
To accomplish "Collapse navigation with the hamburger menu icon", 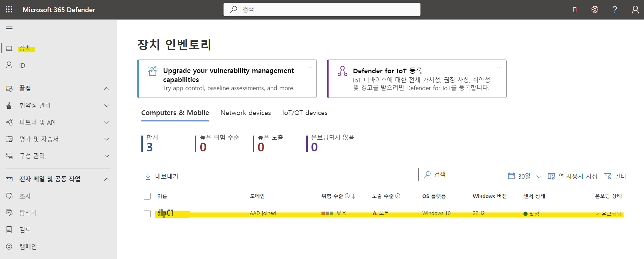I will pos(9,29).
